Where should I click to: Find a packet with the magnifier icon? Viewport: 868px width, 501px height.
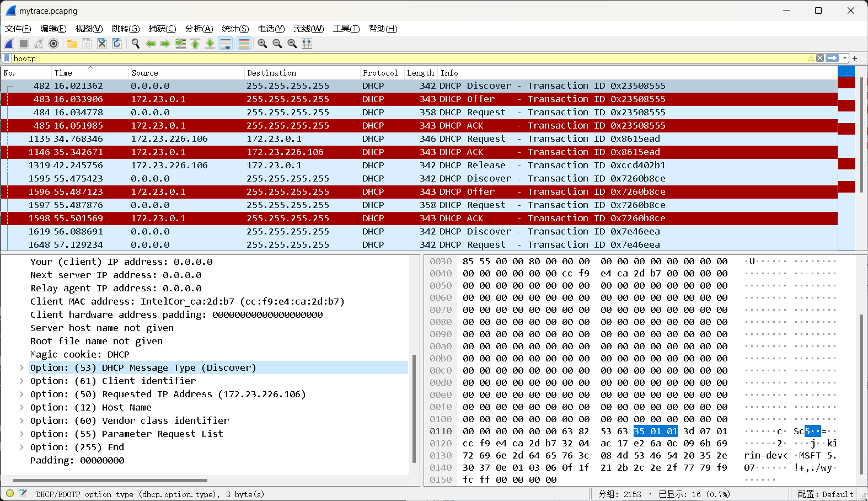tap(136, 44)
